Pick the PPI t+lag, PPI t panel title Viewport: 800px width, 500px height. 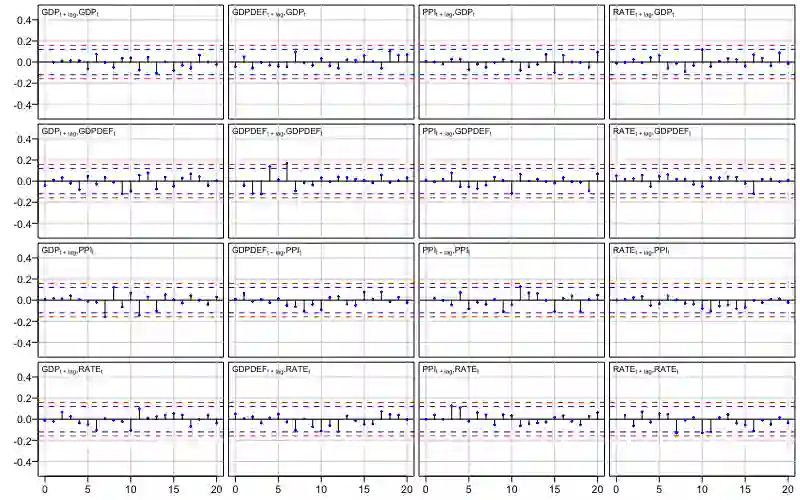coord(446,251)
